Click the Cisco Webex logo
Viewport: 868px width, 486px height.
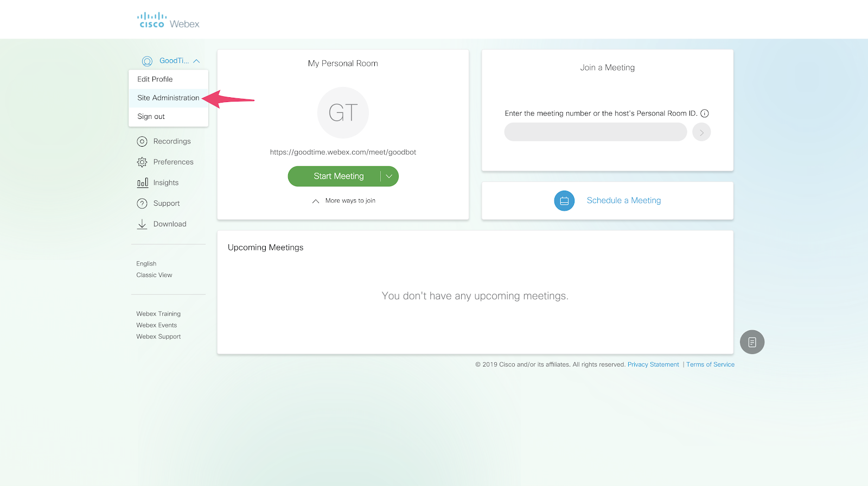tap(169, 20)
